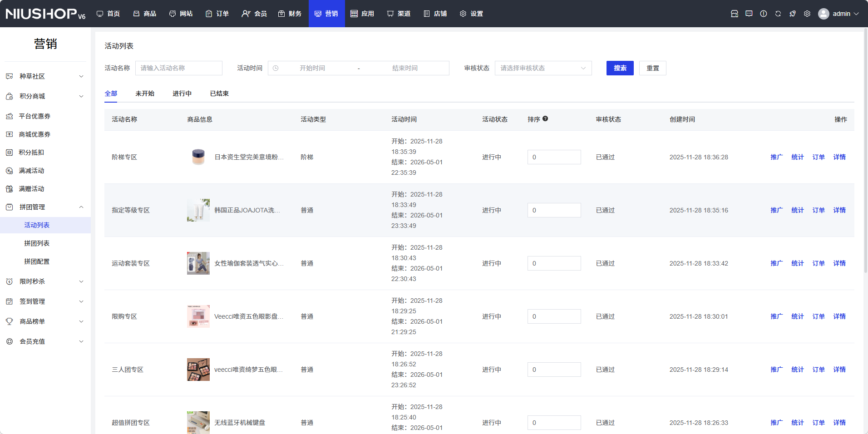This screenshot has height=434, width=868.
Task: Click the help icon next to 排序
Action: [x=545, y=118]
